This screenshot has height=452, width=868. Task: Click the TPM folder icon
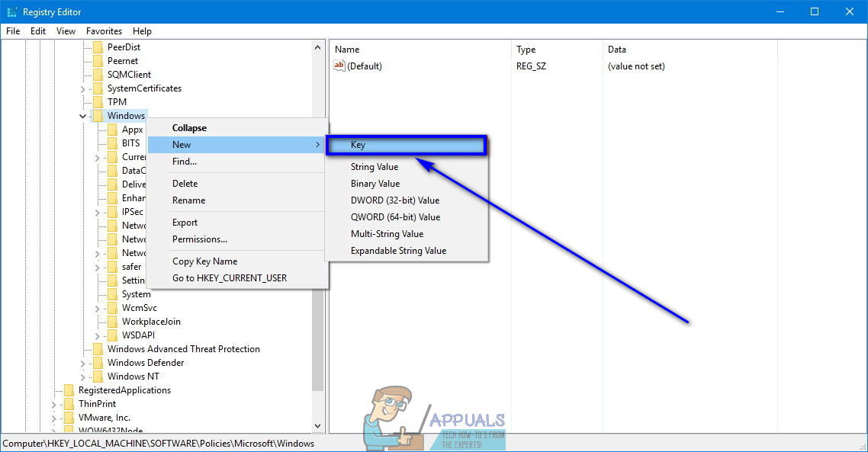point(98,102)
